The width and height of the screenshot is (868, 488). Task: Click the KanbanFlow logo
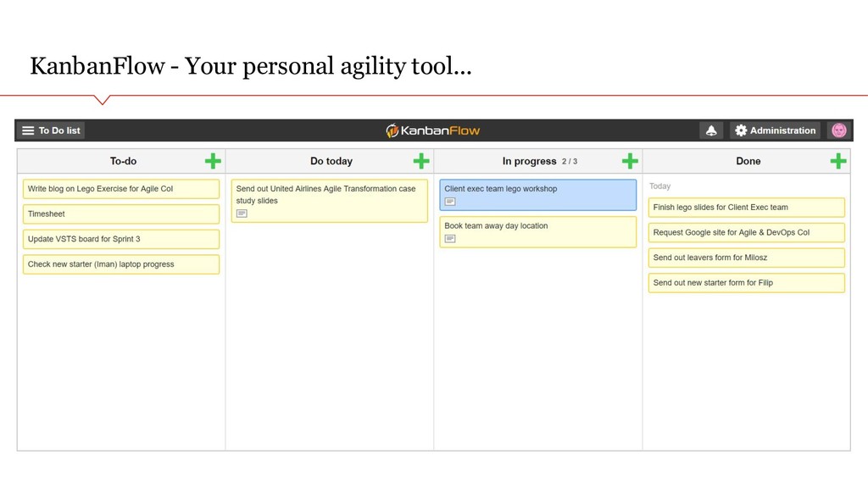[x=433, y=130]
